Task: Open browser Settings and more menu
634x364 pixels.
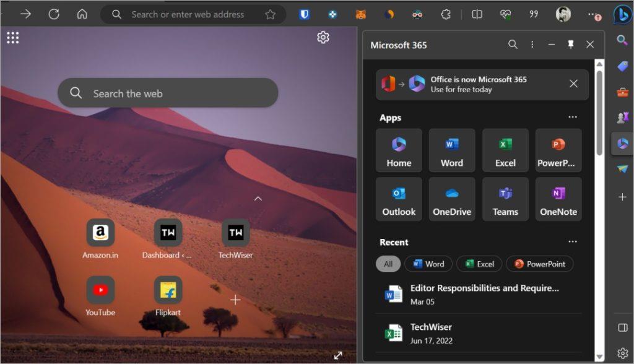Action: coord(594,15)
